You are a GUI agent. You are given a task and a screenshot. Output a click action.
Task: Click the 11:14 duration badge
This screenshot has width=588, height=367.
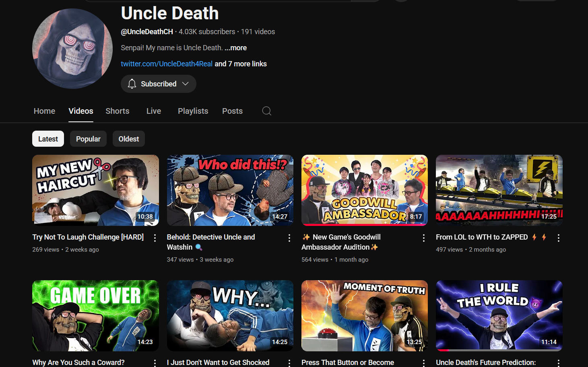pyautogui.click(x=549, y=342)
